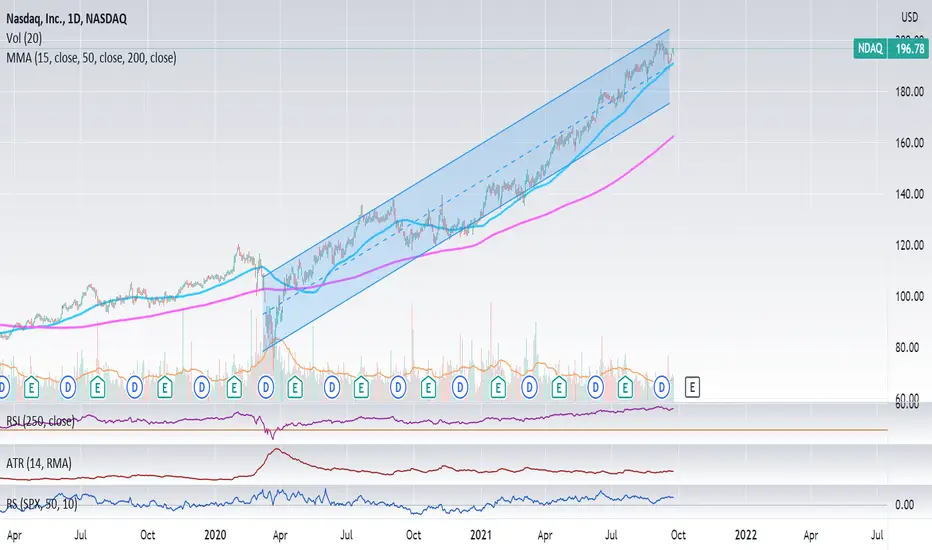Click the ATR (14, RMA) indicator label
The height and width of the screenshot is (550, 932).
[39, 463]
